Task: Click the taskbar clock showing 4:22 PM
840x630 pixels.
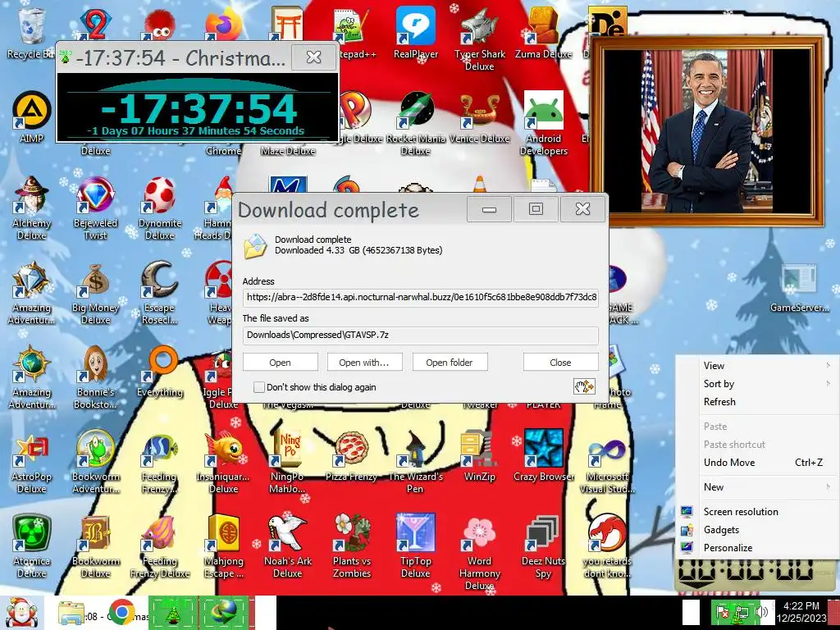Action: (x=801, y=612)
